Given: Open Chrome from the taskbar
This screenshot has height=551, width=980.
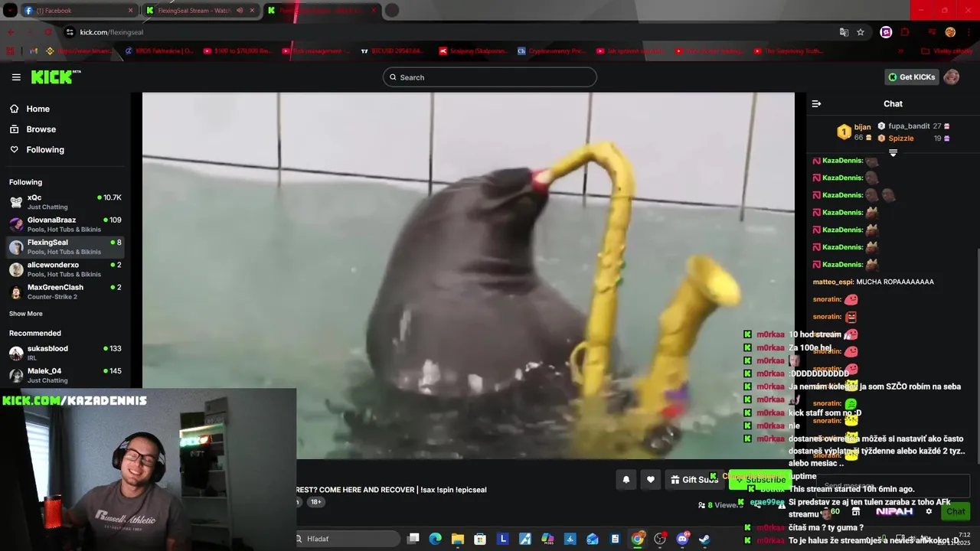Looking at the screenshot, I should pos(637,539).
